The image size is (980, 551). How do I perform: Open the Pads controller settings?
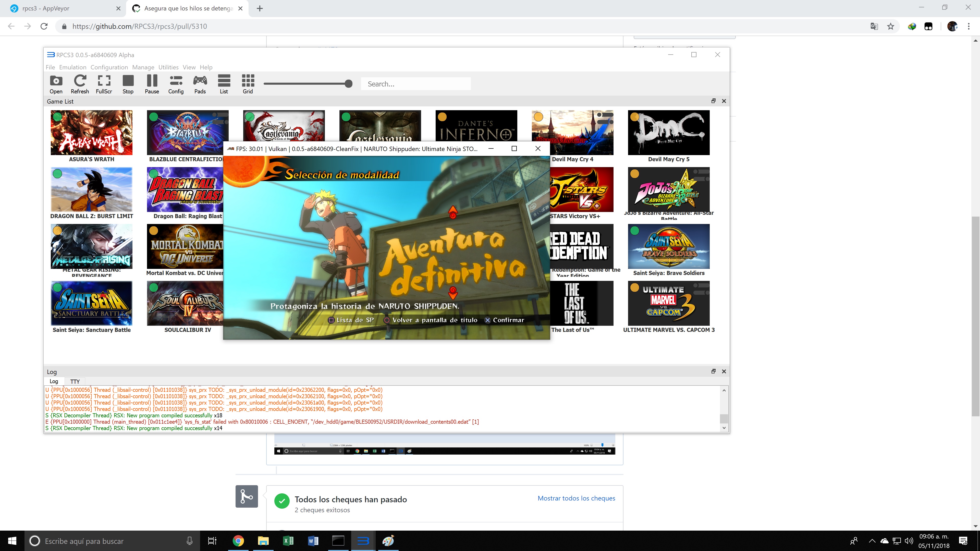[x=200, y=84]
